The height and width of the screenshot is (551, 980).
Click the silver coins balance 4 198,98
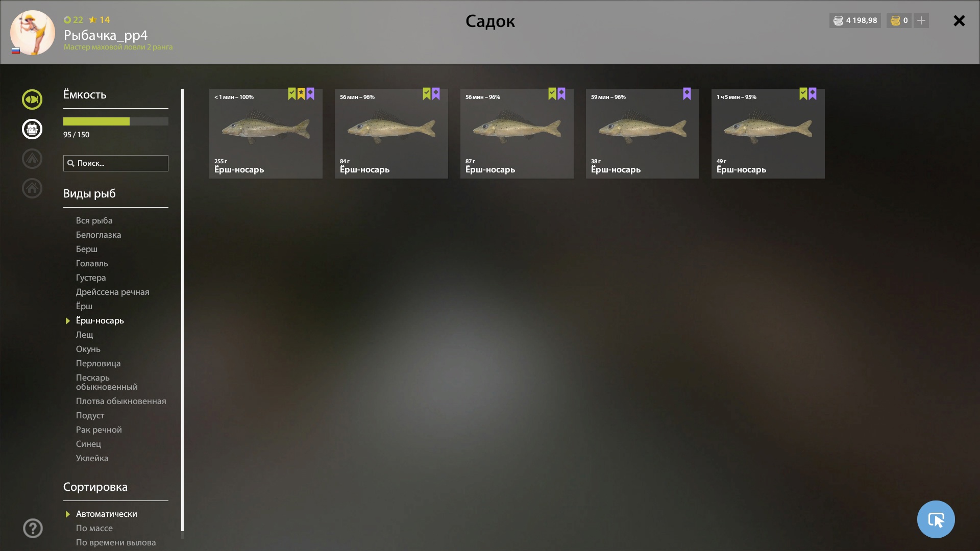tap(855, 20)
